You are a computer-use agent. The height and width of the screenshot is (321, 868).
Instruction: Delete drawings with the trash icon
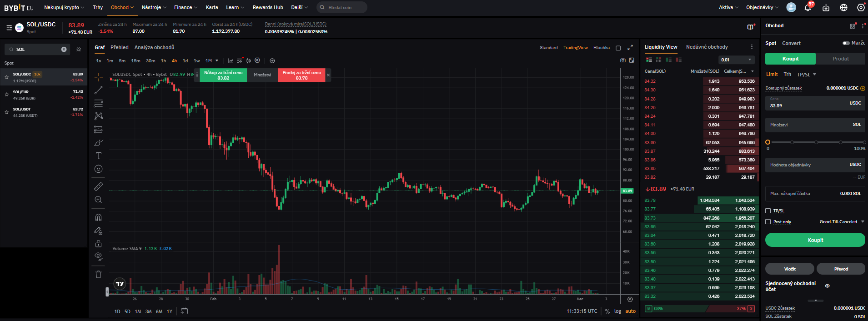[98, 274]
